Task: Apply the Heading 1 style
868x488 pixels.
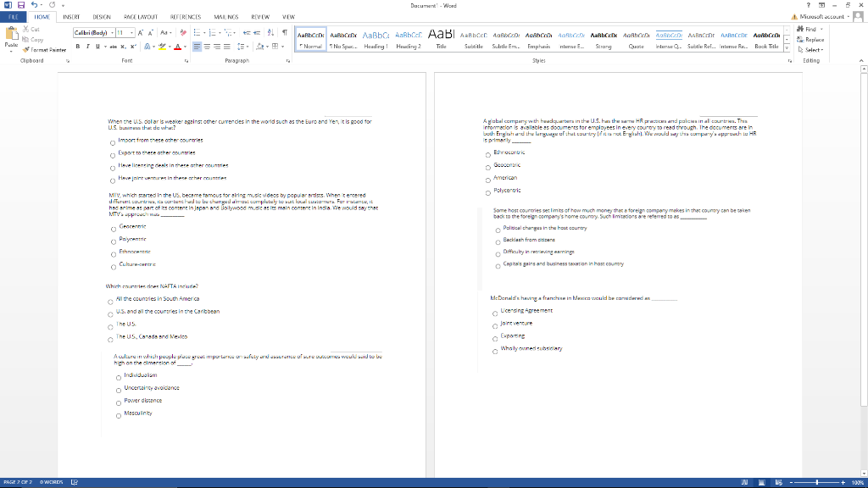Action: tap(376, 39)
